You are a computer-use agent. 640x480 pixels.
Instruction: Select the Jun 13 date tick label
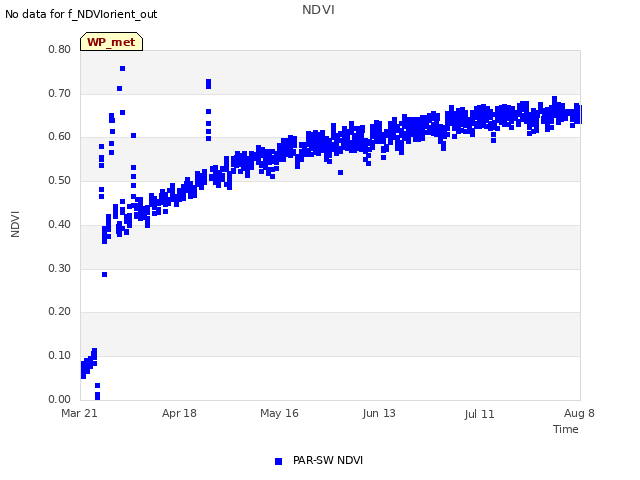379,413
